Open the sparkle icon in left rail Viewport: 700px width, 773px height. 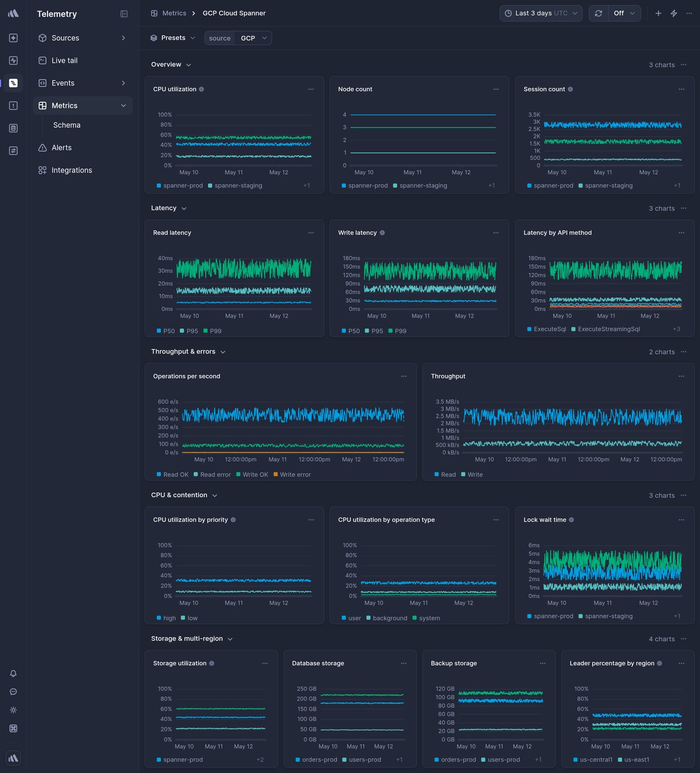pos(13,38)
